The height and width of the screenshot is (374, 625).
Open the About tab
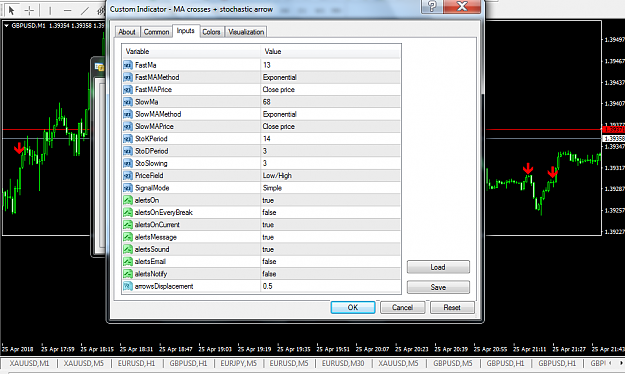pyautogui.click(x=127, y=32)
